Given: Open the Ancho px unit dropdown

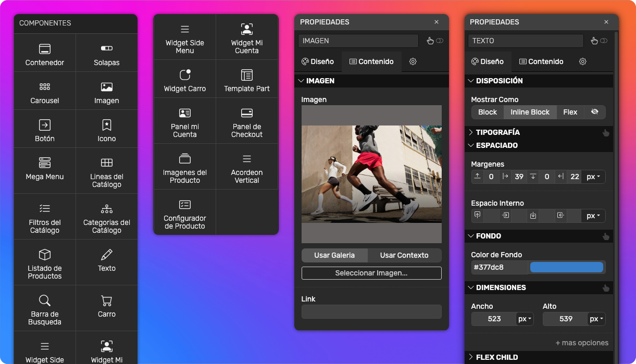Looking at the screenshot, I should pos(525,319).
